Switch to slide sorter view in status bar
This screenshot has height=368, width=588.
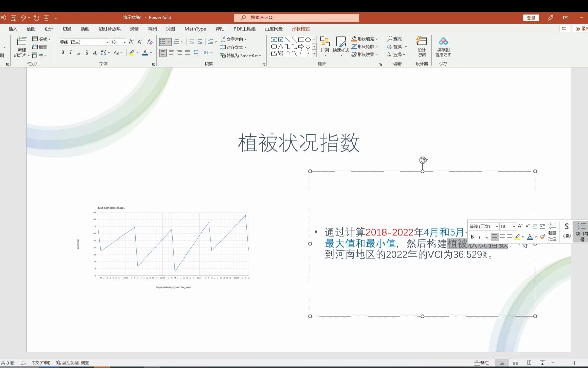[x=515, y=363]
